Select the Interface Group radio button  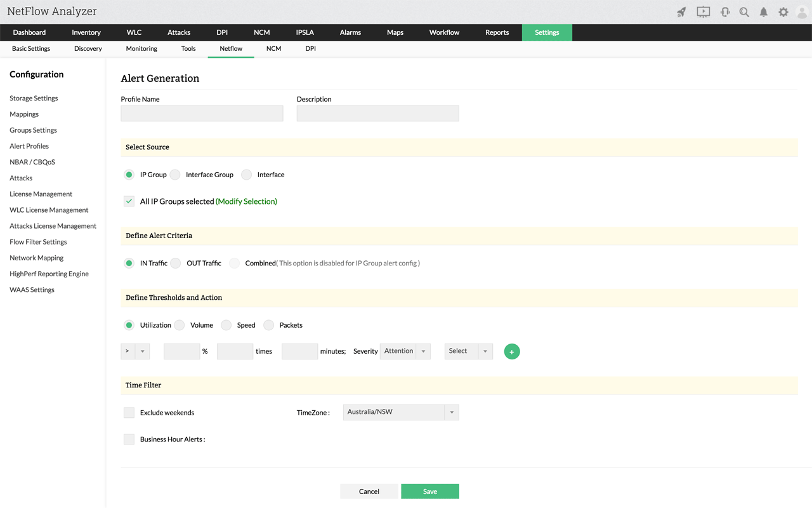175,175
